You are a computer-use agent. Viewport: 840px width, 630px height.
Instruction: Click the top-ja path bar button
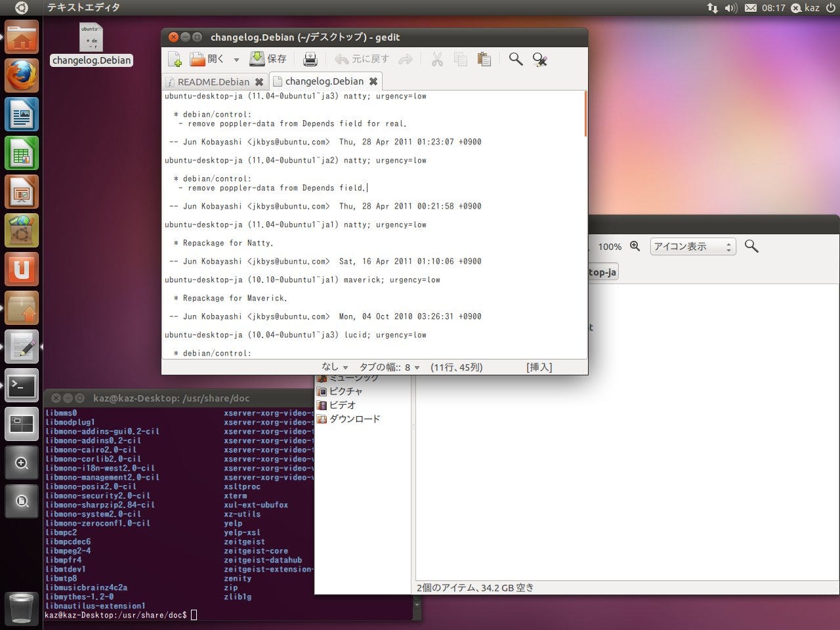(x=602, y=272)
